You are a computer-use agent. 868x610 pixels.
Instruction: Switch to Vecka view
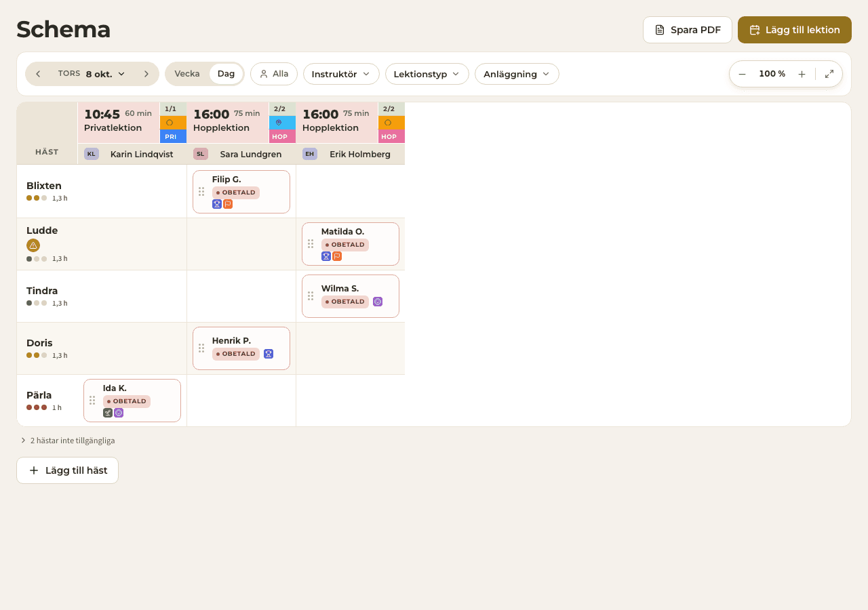187,74
